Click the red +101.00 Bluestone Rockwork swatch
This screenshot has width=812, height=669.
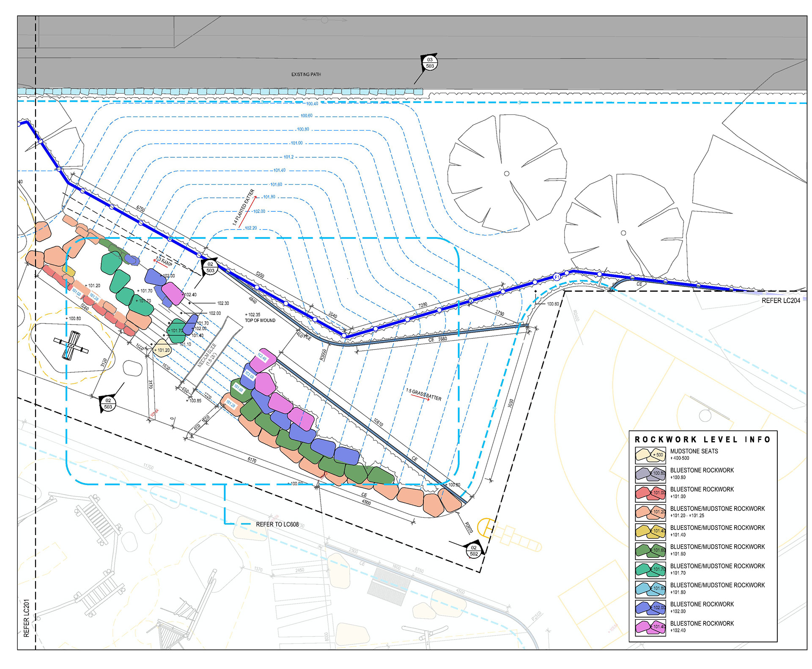650,493
